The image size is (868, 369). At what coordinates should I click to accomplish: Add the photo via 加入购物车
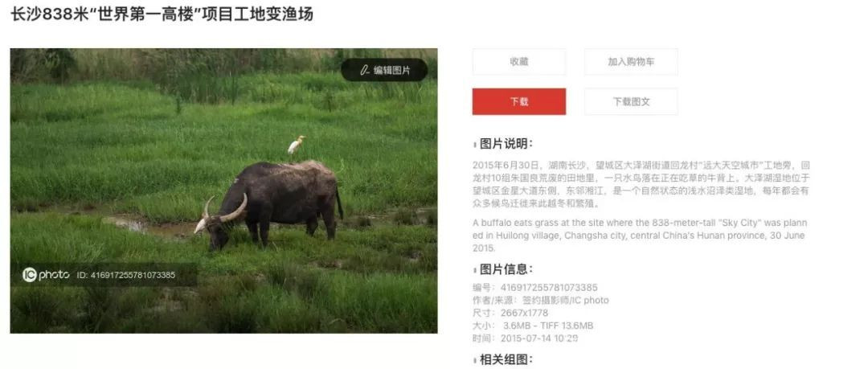click(631, 62)
